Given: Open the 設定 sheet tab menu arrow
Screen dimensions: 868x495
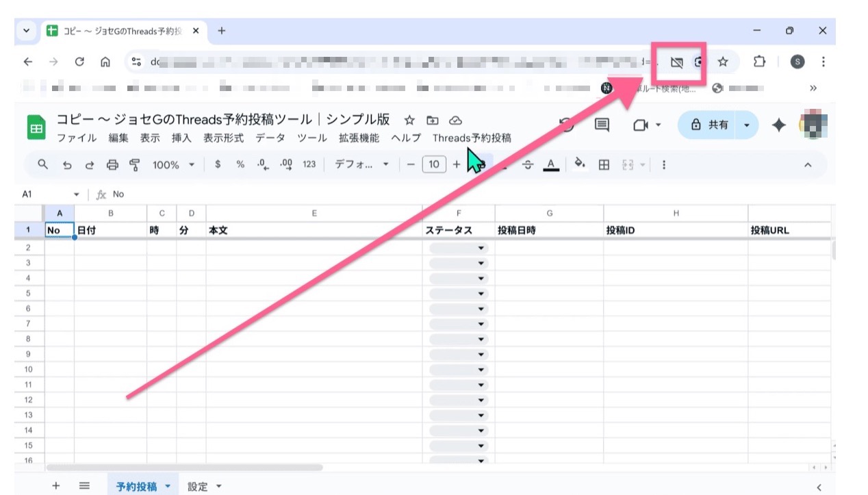Looking at the screenshot, I should (219, 487).
